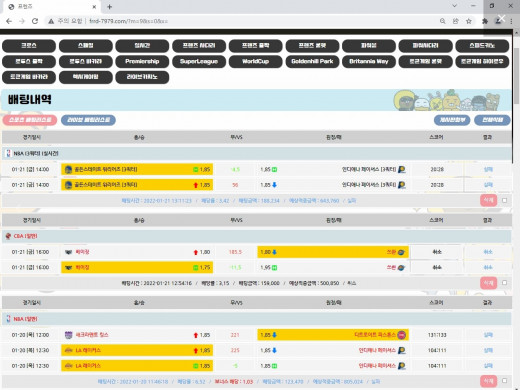Open the Britannia Way menu
The height and width of the screenshot is (390, 520).
tap(369, 61)
